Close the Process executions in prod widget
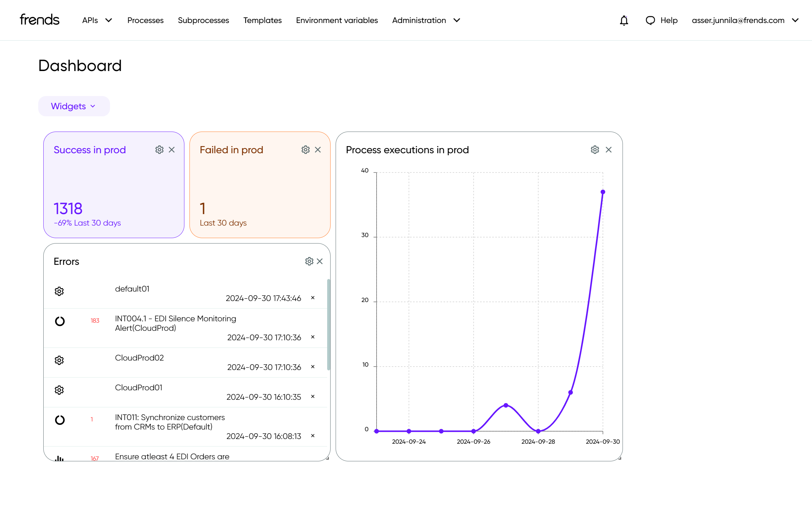 click(x=609, y=150)
